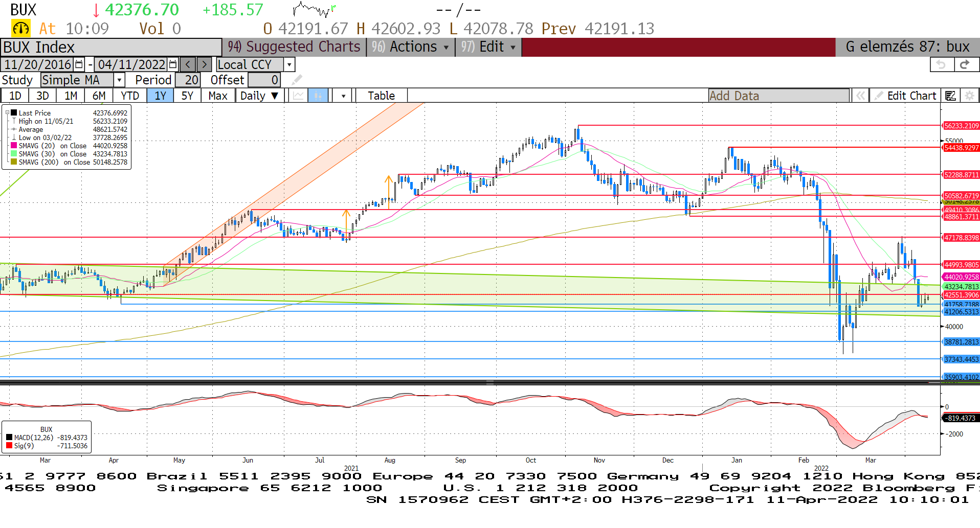Click the 47178.8398 price level label
This screenshot has height=528, width=980.
pos(961,238)
